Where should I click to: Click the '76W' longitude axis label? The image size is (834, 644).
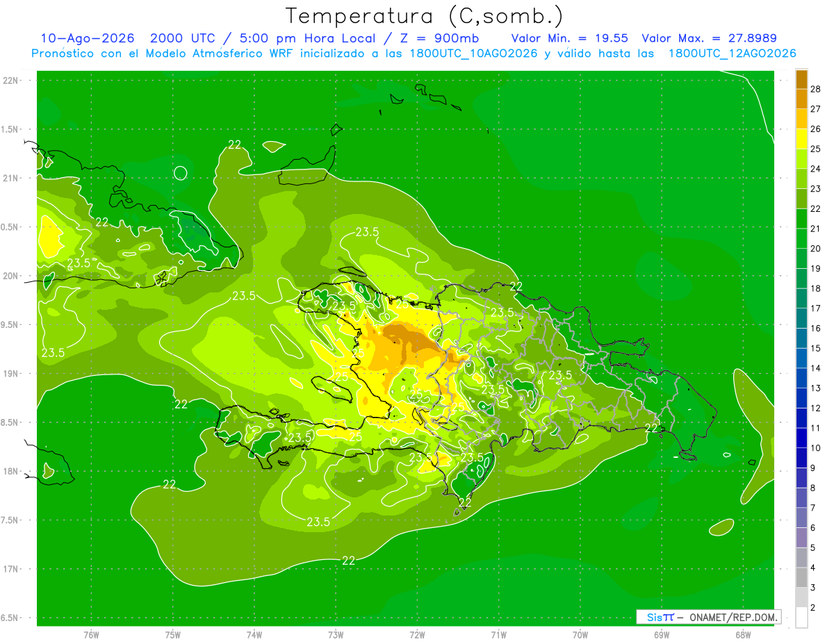[x=91, y=635]
